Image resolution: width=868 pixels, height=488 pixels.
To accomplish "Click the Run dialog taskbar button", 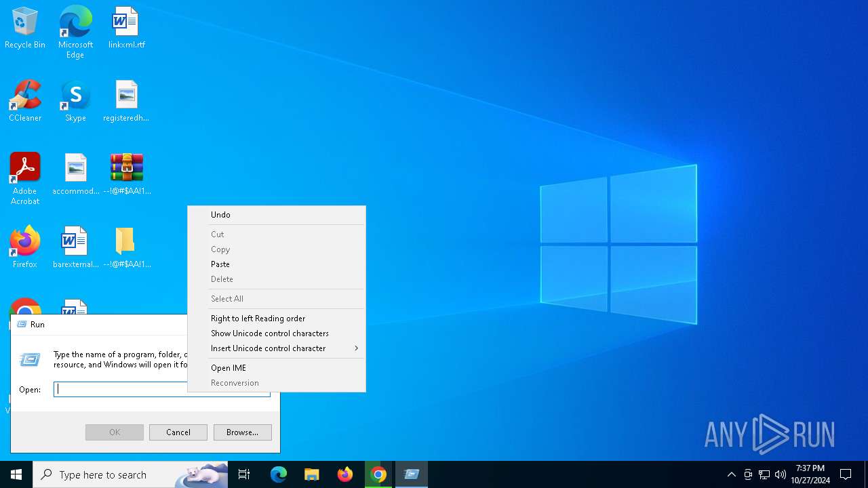I will pyautogui.click(x=412, y=474).
